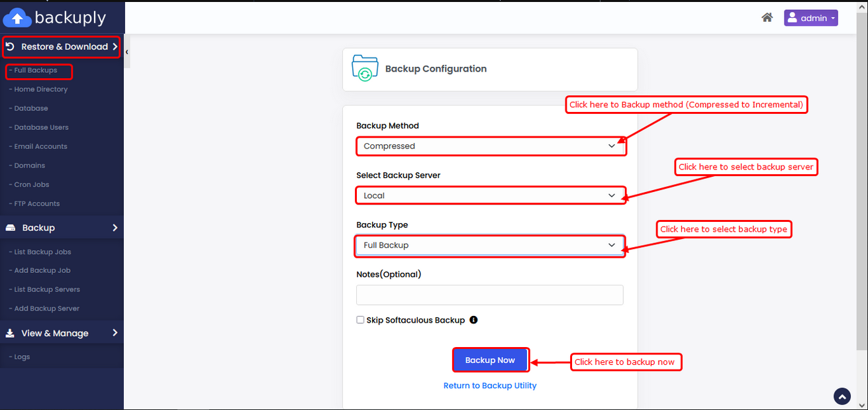Click the Backup Now button
This screenshot has height=410, width=868.
coord(490,360)
